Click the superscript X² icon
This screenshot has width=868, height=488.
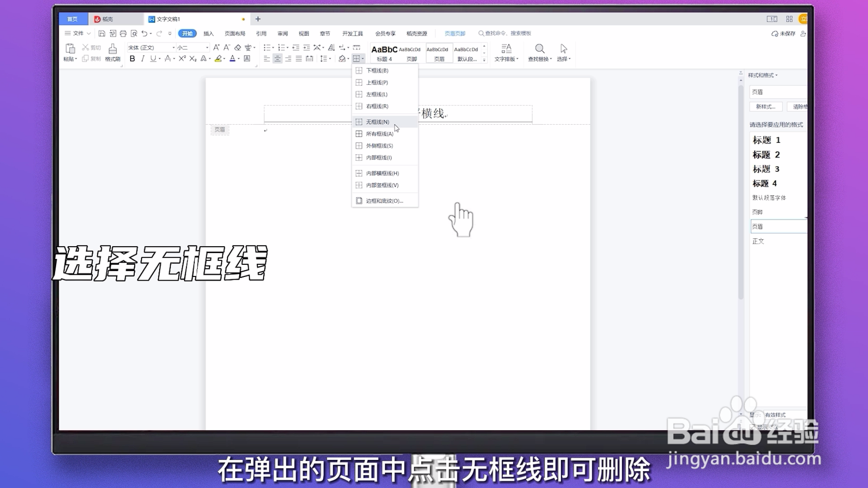182,59
